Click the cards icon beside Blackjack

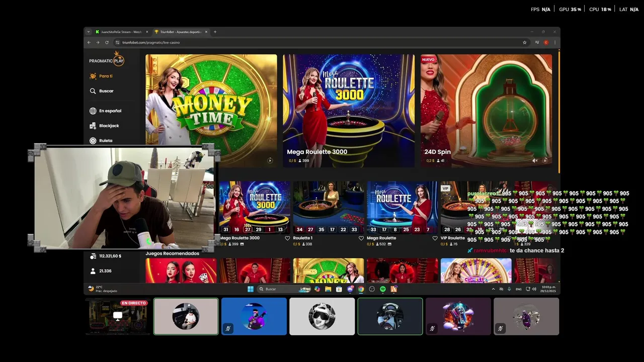point(93,126)
